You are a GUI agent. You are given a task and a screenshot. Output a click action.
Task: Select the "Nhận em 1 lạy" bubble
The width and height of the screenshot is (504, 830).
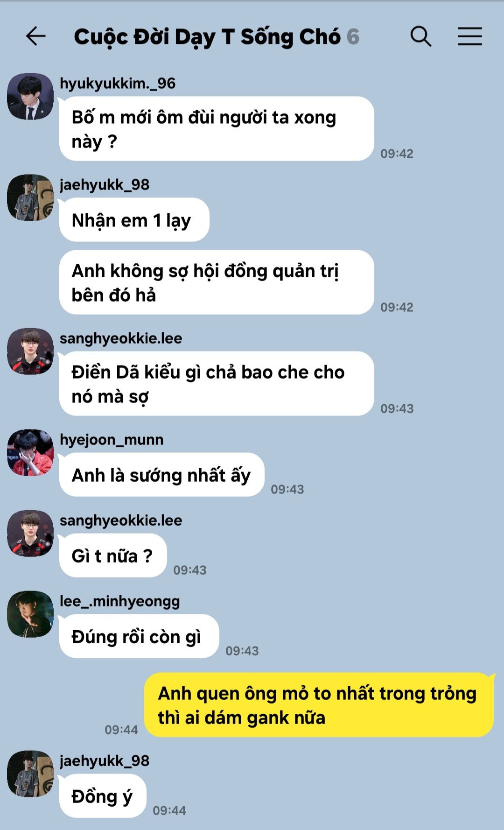[x=134, y=220]
